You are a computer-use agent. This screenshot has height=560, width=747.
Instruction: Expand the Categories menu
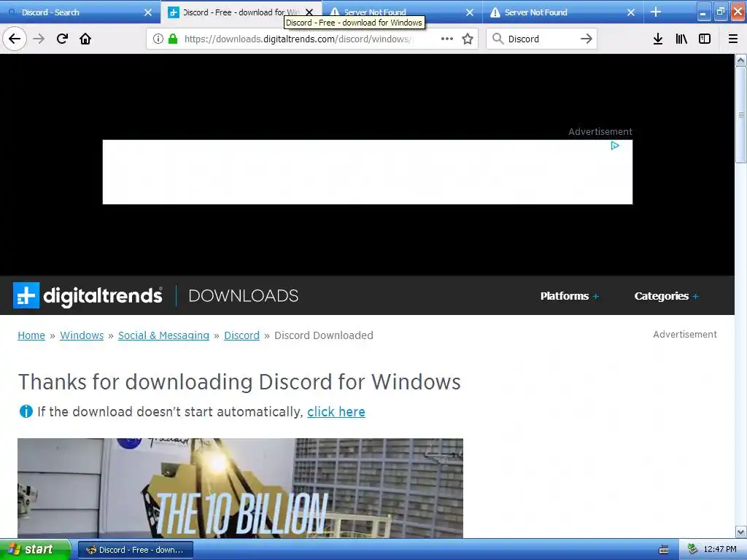click(666, 296)
